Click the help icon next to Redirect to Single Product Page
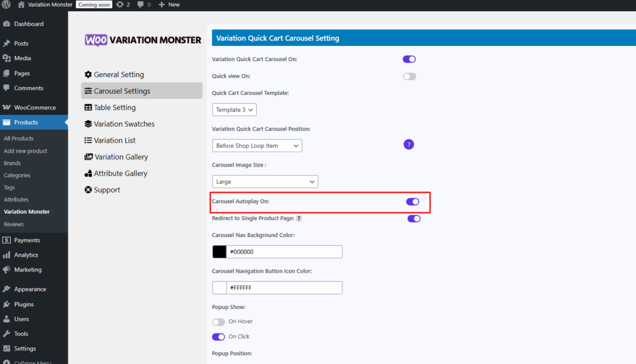 (x=299, y=218)
